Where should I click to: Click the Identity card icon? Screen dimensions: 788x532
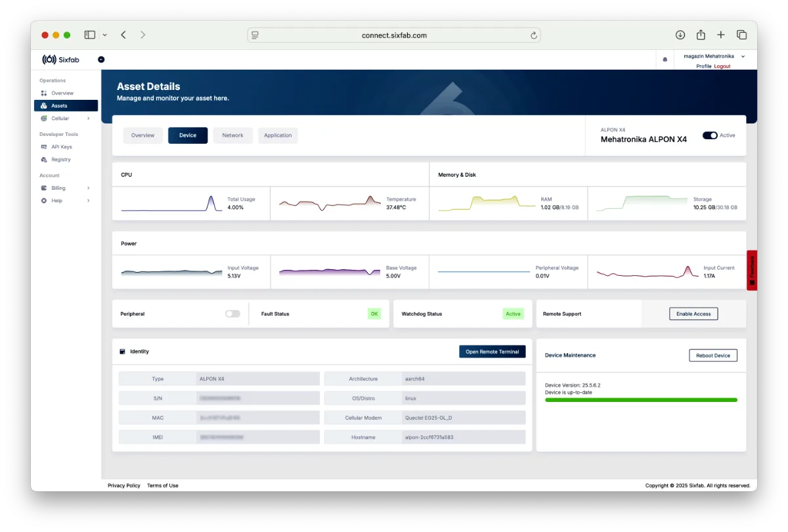122,351
